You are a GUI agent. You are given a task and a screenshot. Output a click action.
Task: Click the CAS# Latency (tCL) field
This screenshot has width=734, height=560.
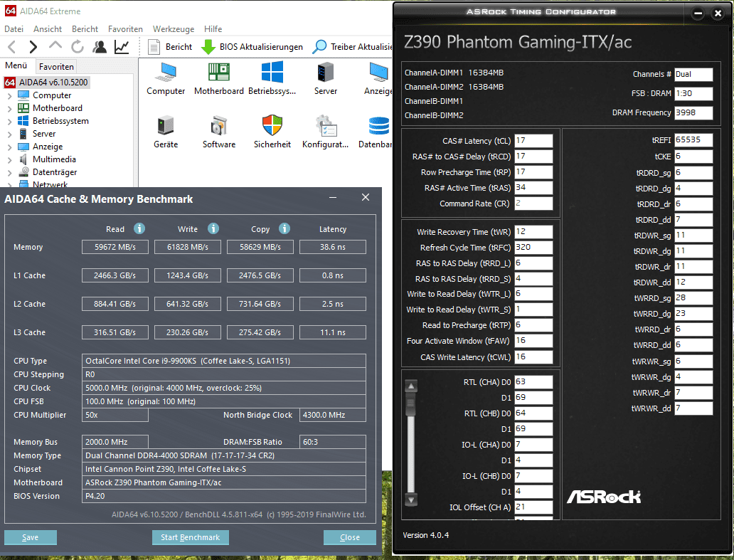pyautogui.click(x=533, y=140)
